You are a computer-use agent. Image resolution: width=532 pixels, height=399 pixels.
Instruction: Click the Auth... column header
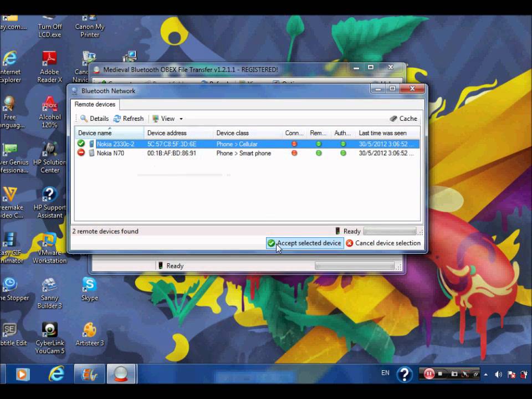point(343,133)
